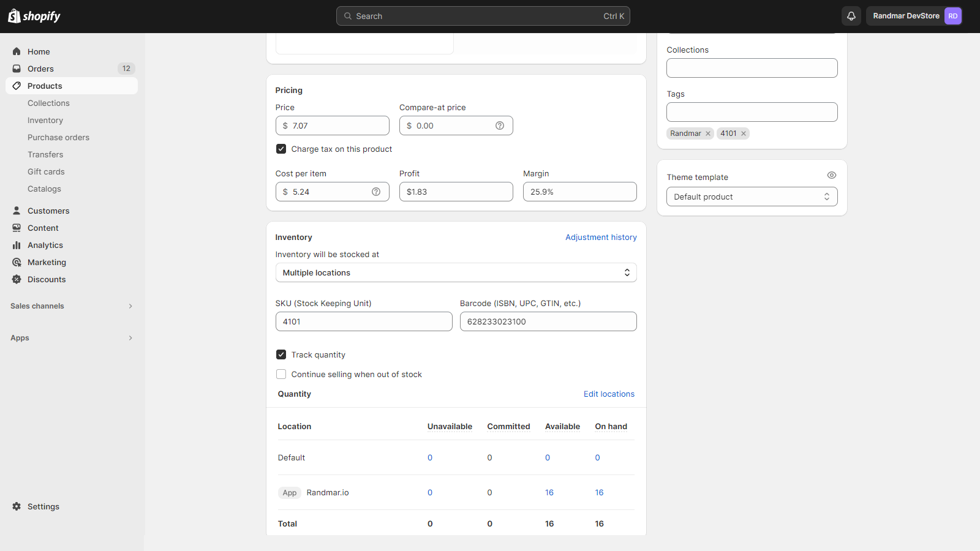Click the Cost per item field
Viewport: 980px width, 551px height.
pyautogui.click(x=333, y=192)
